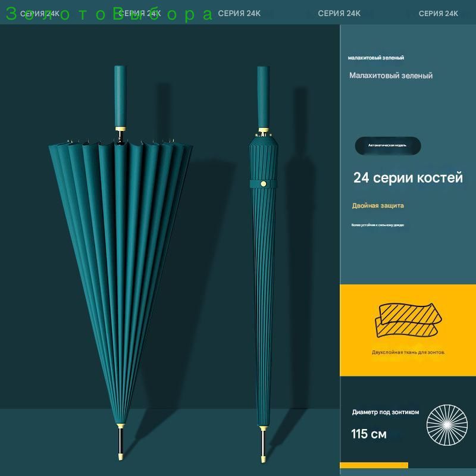
Task: Click the double-layer fabric icon
Action: 408,320
